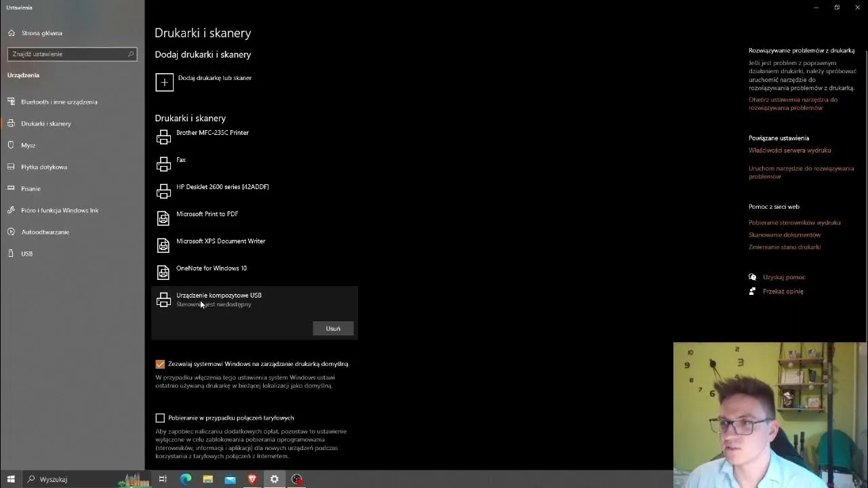Screen dimensions: 868x488
Task: Enable downloading over metered connections
Action: (160, 418)
